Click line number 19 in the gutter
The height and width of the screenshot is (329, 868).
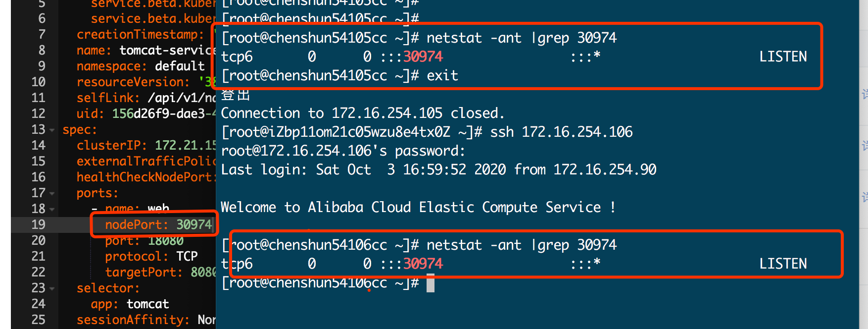tap(38, 224)
